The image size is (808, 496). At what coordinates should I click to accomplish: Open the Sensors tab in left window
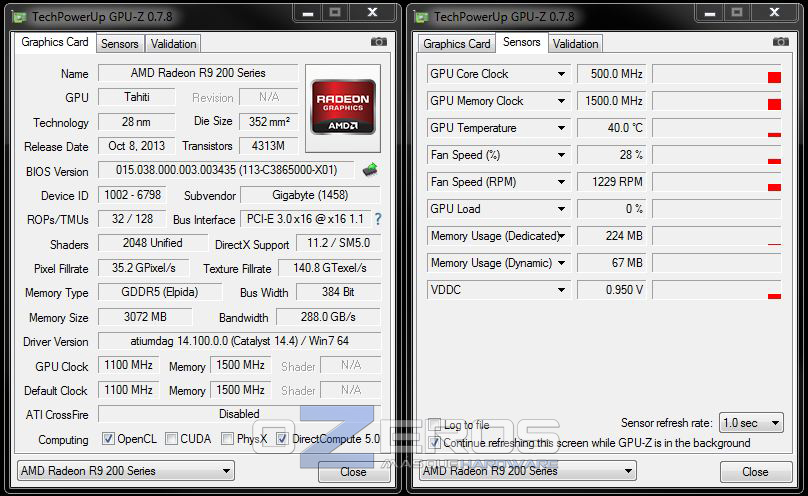point(119,44)
